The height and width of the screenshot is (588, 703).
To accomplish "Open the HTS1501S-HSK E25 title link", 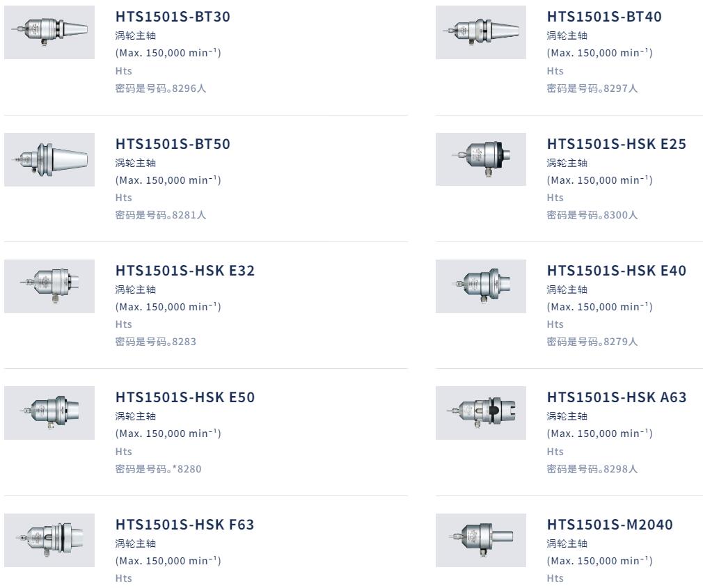I will 616,144.
